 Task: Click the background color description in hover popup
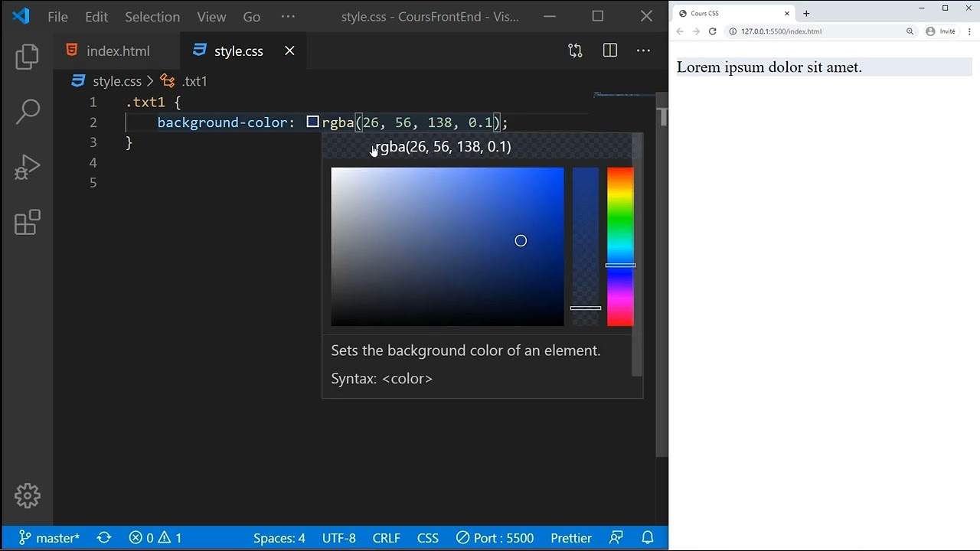[x=465, y=350]
